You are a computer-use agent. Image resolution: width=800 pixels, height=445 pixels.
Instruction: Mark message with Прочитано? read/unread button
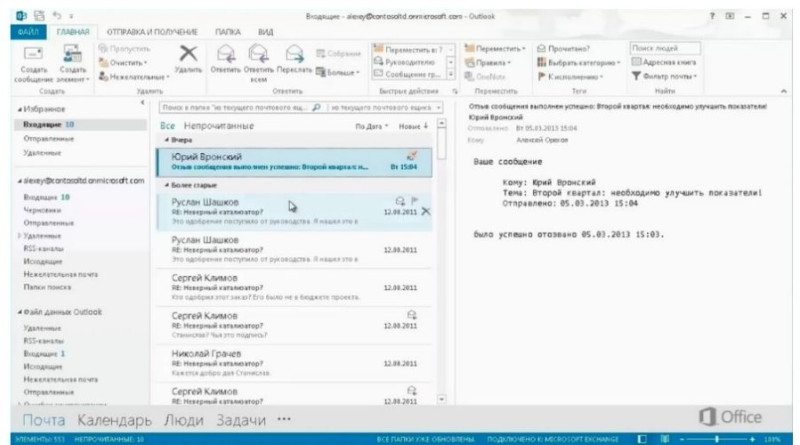point(563,49)
